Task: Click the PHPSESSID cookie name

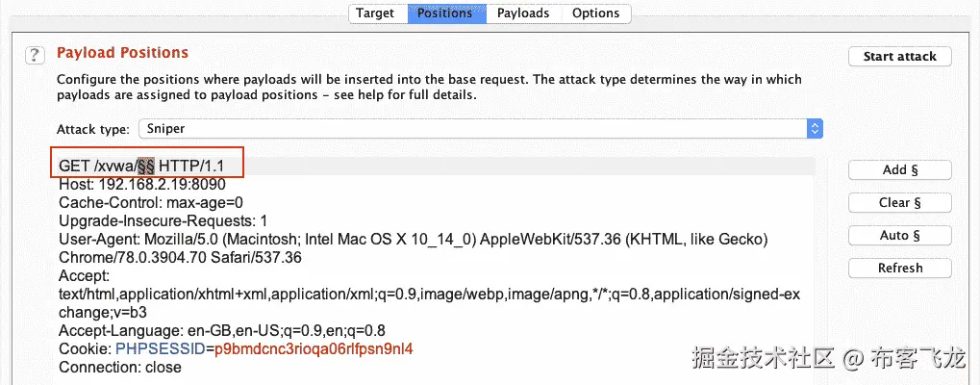Action: 160,348
